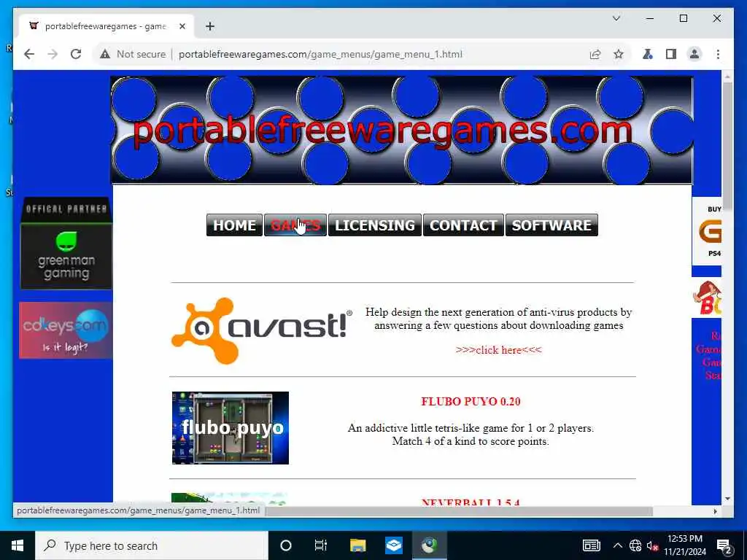Open the CONTACT nav button
This screenshot has width=747, height=560.
point(463,225)
